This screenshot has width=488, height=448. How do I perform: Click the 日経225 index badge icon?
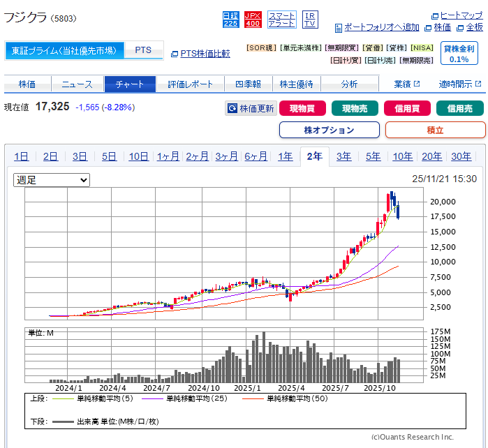pos(230,20)
